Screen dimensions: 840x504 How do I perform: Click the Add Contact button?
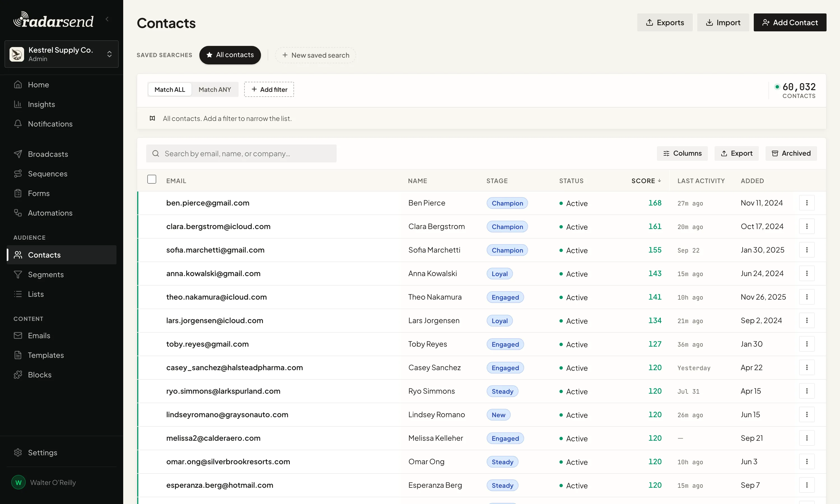790,22
